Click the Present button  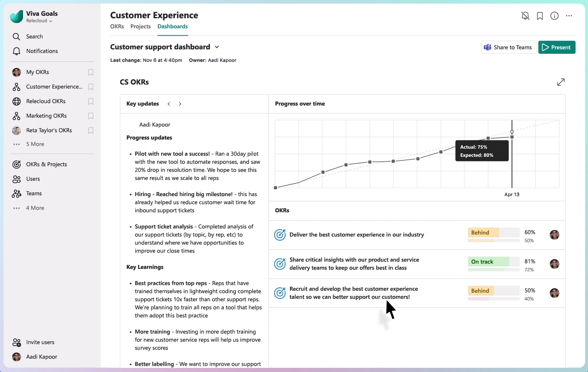pyautogui.click(x=557, y=47)
